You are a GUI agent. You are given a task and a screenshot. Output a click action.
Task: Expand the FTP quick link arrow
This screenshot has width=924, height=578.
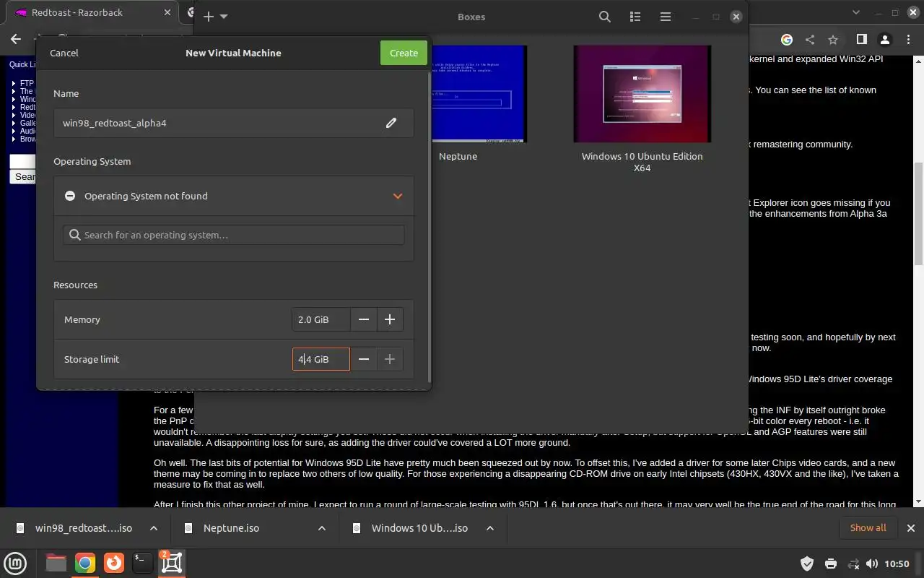point(14,83)
